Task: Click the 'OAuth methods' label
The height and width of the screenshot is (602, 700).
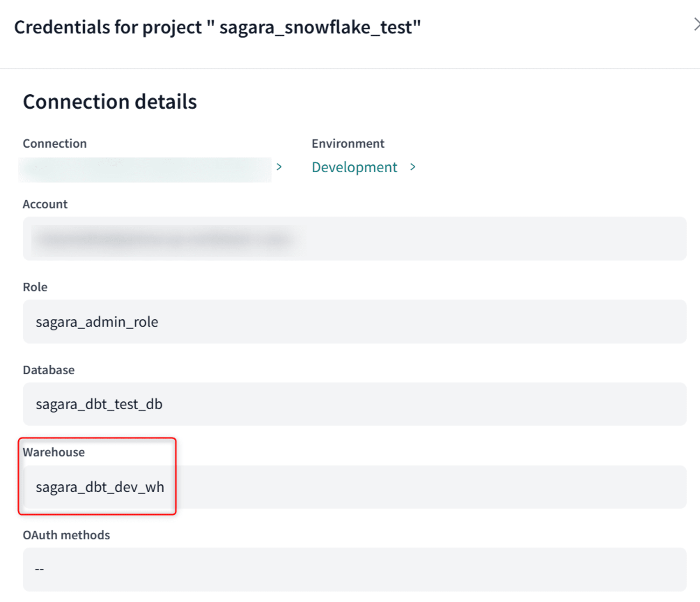Action: (x=66, y=535)
